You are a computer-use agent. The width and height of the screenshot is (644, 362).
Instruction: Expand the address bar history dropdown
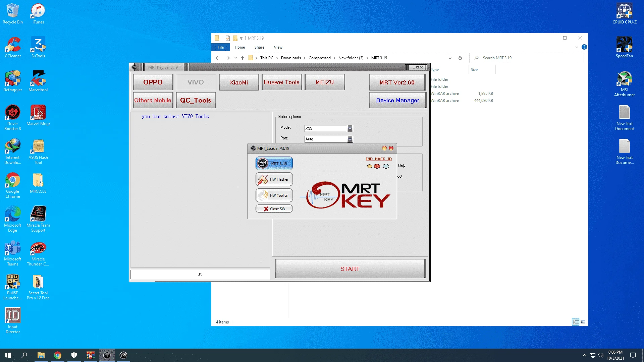click(450, 58)
